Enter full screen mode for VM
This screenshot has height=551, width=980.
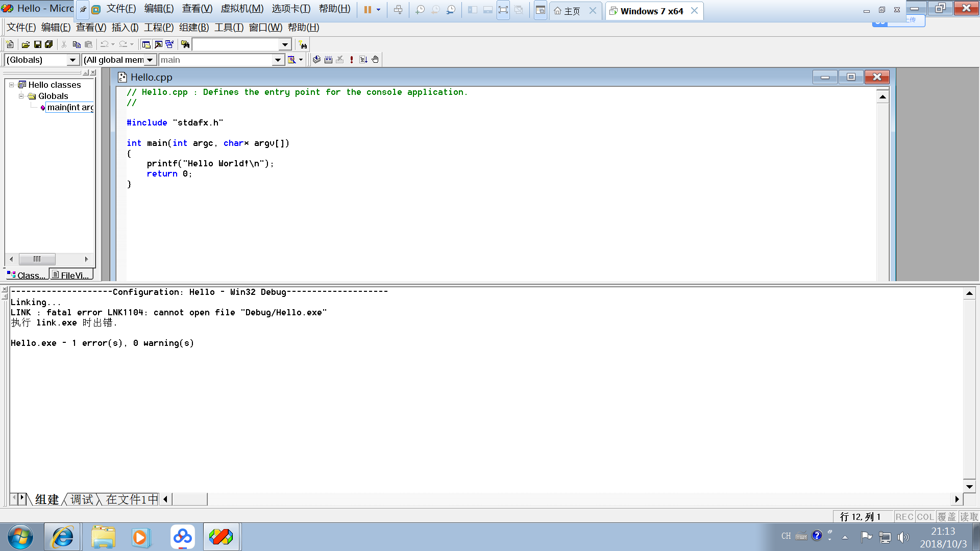(503, 10)
